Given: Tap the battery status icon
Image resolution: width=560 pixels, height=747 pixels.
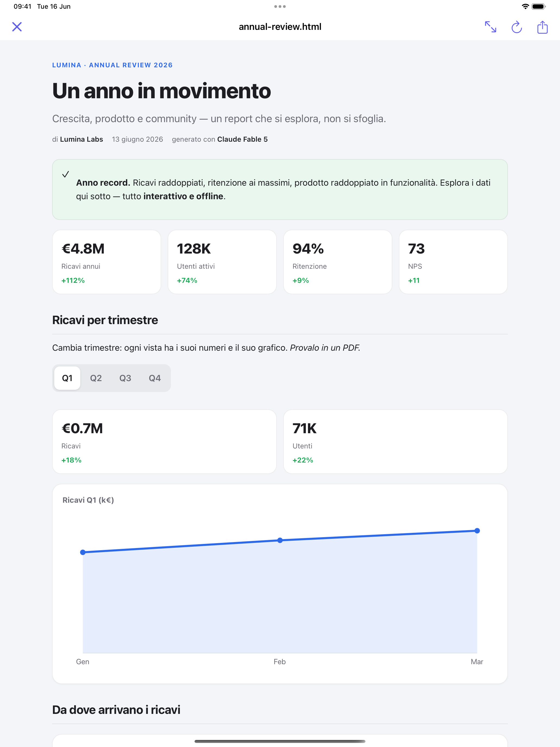Looking at the screenshot, I should tap(538, 7).
